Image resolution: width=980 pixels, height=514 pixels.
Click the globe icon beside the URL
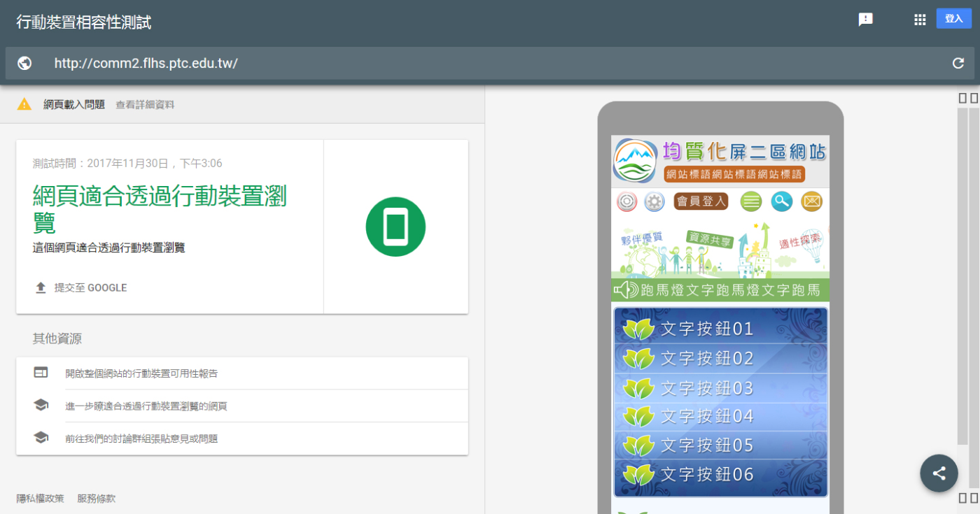[x=24, y=64]
